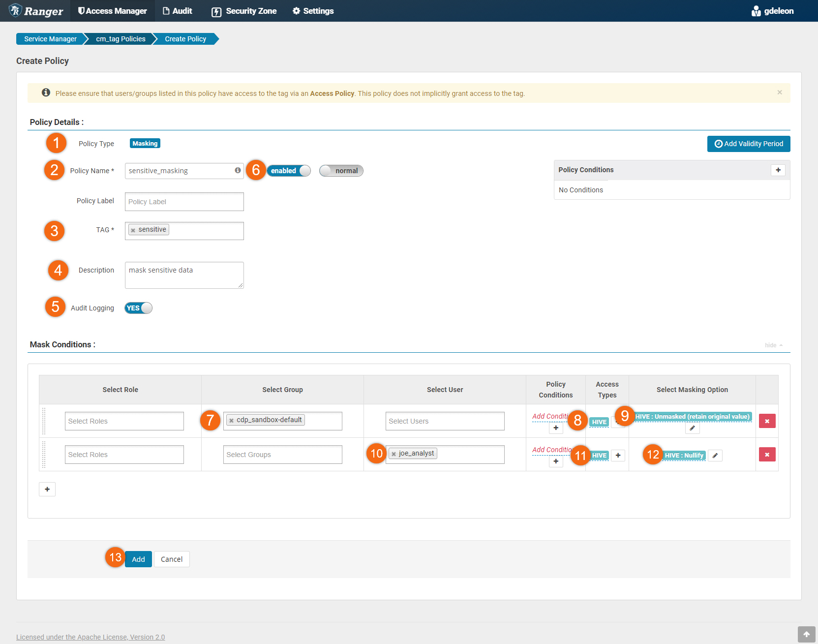Delete the joe_analyst mask condition row
818x644 pixels.
pos(766,455)
